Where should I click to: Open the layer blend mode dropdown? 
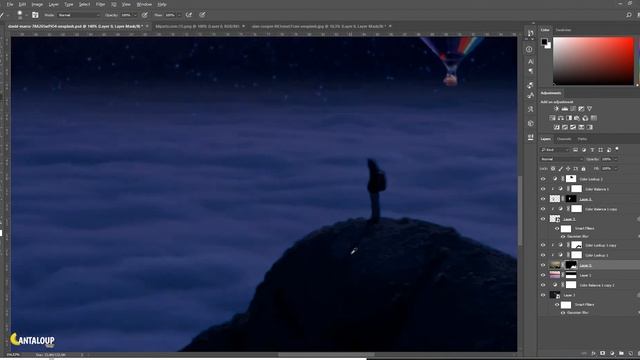click(x=562, y=159)
